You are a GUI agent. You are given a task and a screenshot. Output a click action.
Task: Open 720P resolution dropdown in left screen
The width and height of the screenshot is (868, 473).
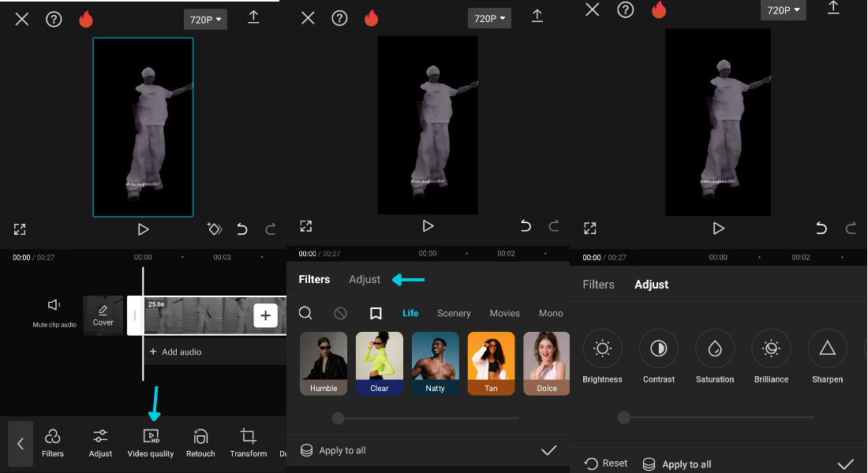pyautogui.click(x=205, y=20)
